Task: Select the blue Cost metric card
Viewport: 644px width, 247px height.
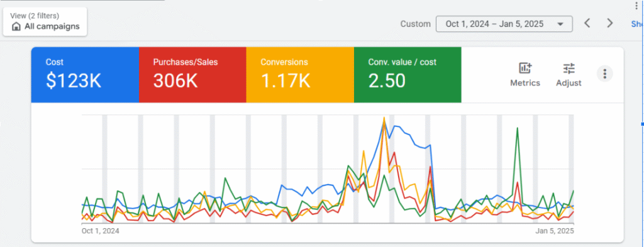Action: point(85,75)
